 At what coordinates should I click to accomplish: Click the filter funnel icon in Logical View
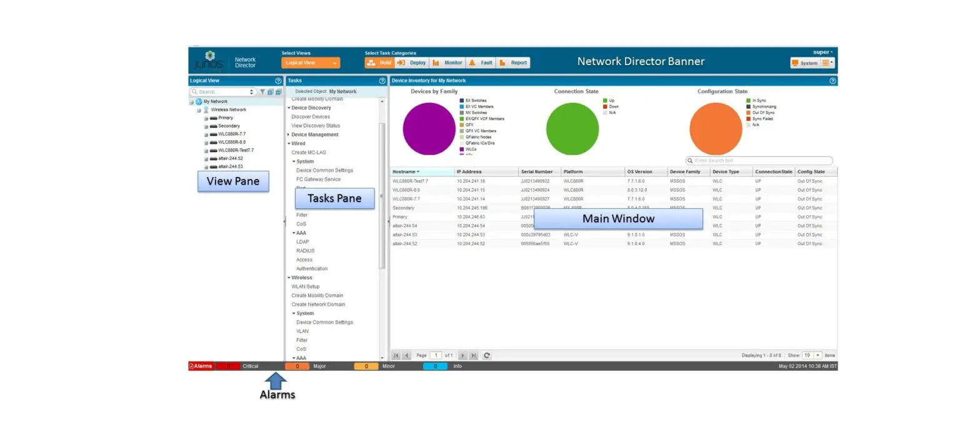pos(262,92)
